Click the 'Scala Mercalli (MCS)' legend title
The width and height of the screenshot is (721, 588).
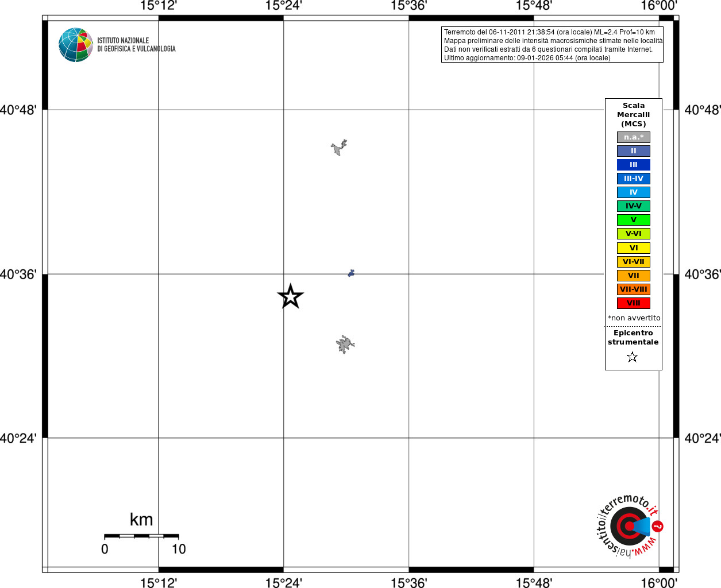(x=634, y=115)
